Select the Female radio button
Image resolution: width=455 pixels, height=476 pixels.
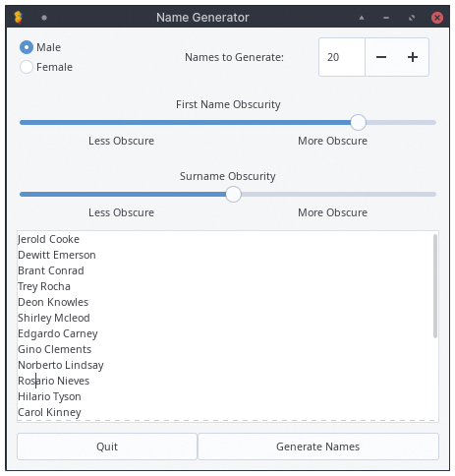27,67
